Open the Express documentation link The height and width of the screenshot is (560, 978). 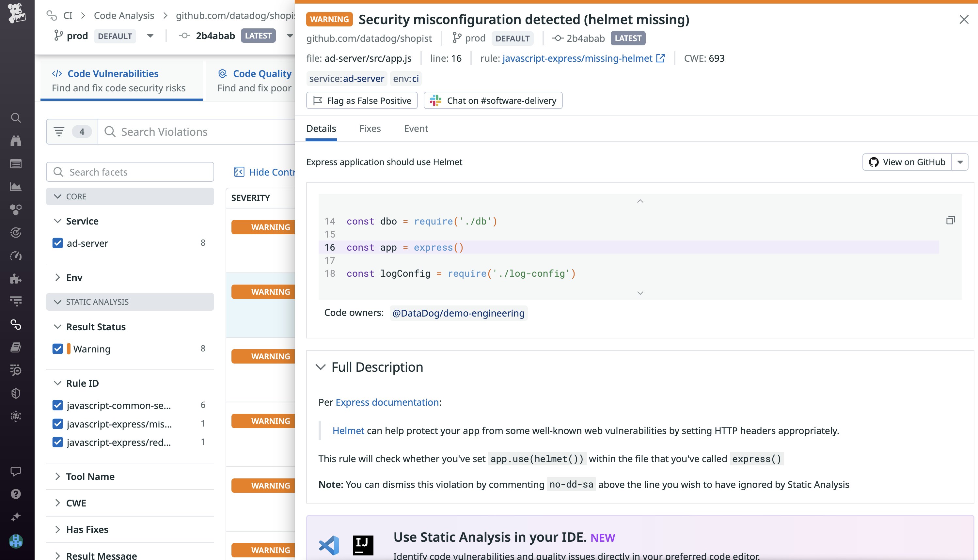pyautogui.click(x=387, y=402)
